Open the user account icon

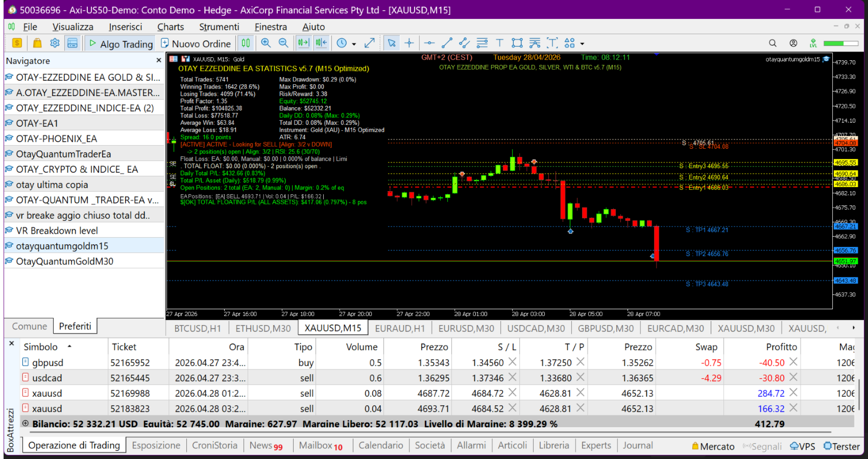pyautogui.click(x=793, y=43)
